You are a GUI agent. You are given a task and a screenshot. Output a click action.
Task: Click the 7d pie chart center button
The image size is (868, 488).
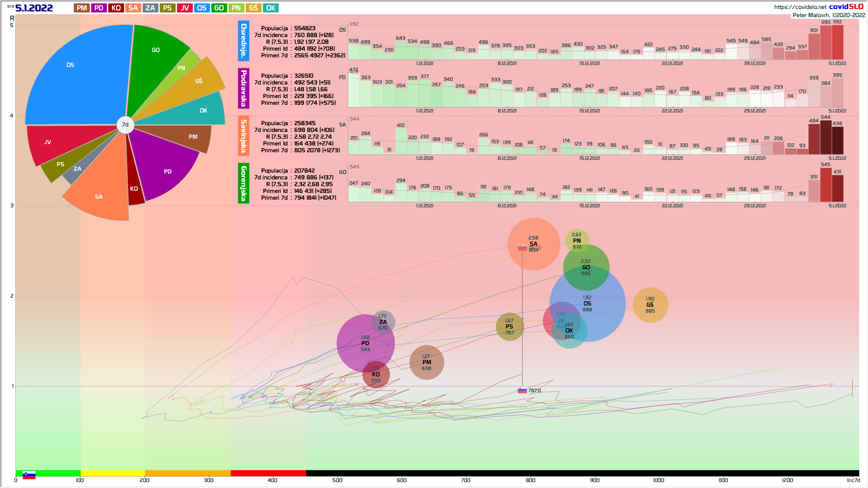click(125, 125)
